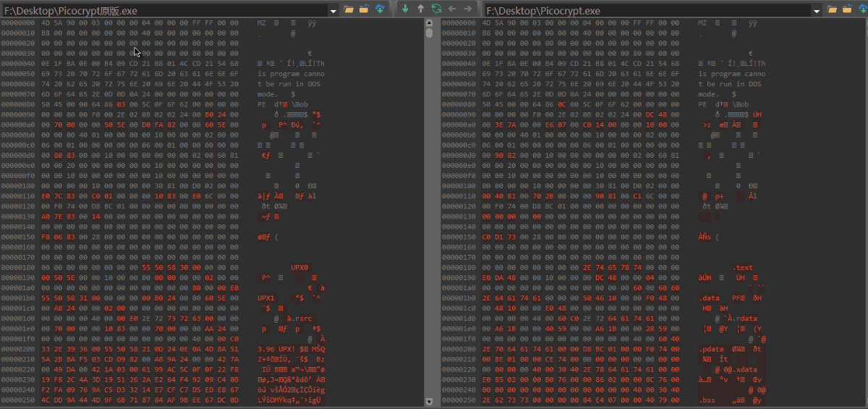Select .bss section name in right pane
868x409 pixels.
(707, 399)
